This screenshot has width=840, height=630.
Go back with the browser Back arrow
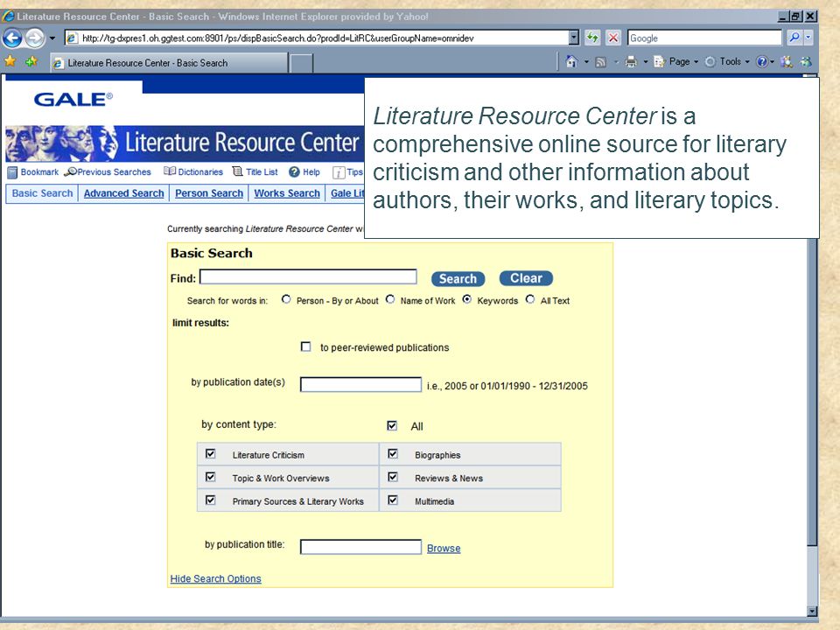coord(12,38)
